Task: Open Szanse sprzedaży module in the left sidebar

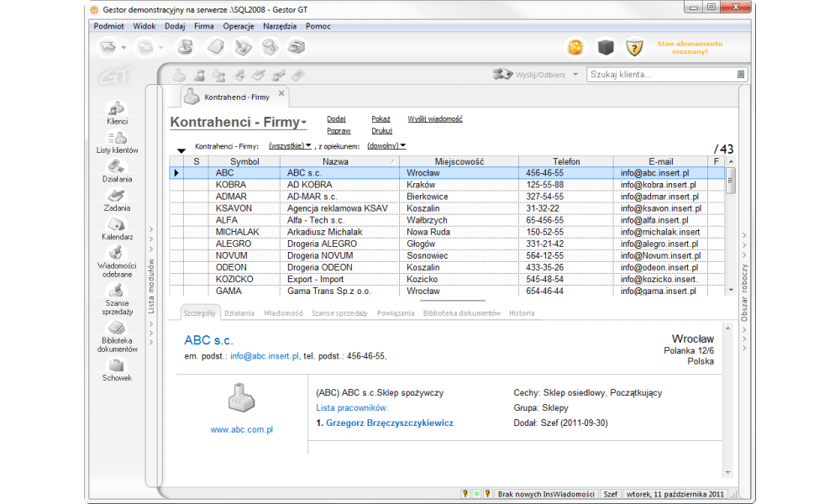Action: pos(117,299)
